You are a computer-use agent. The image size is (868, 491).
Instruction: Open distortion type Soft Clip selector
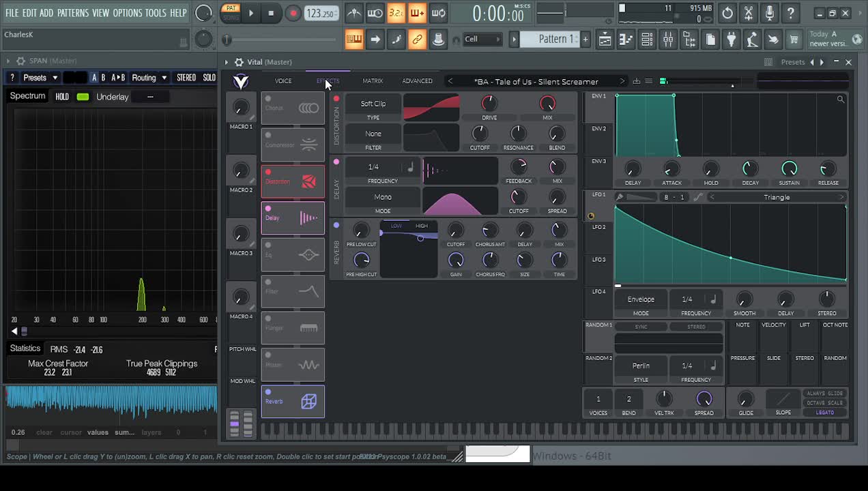click(x=373, y=104)
